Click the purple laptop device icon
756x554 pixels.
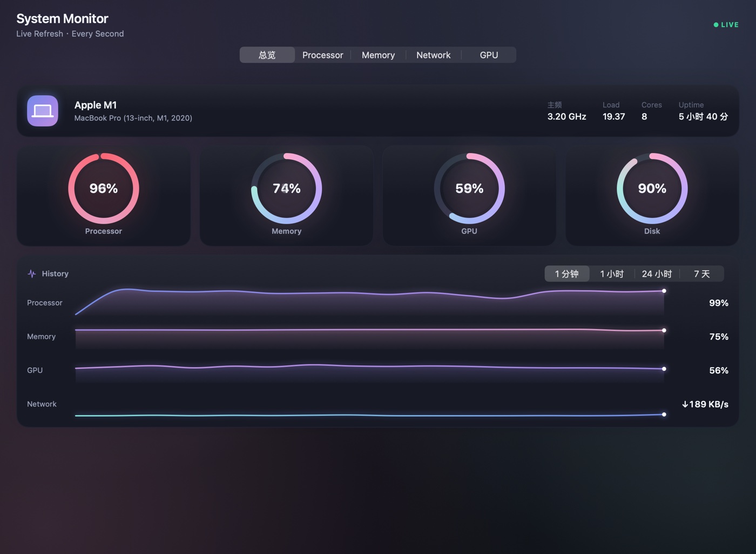coord(43,111)
